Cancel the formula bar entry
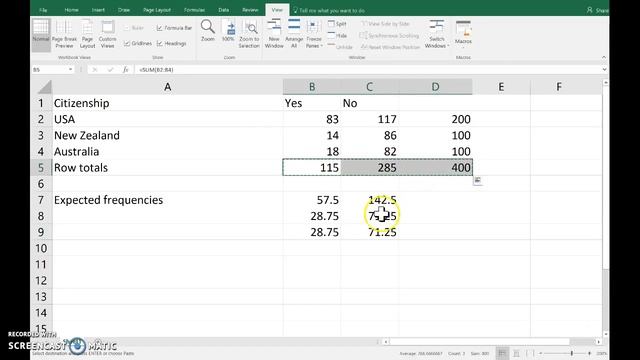 [x=95, y=70]
